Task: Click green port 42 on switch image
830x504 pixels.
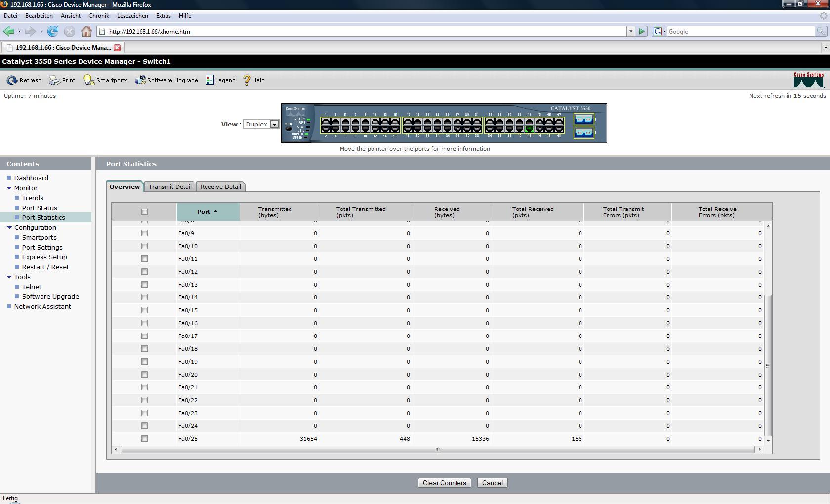Action: pyautogui.click(x=529, y=129)
